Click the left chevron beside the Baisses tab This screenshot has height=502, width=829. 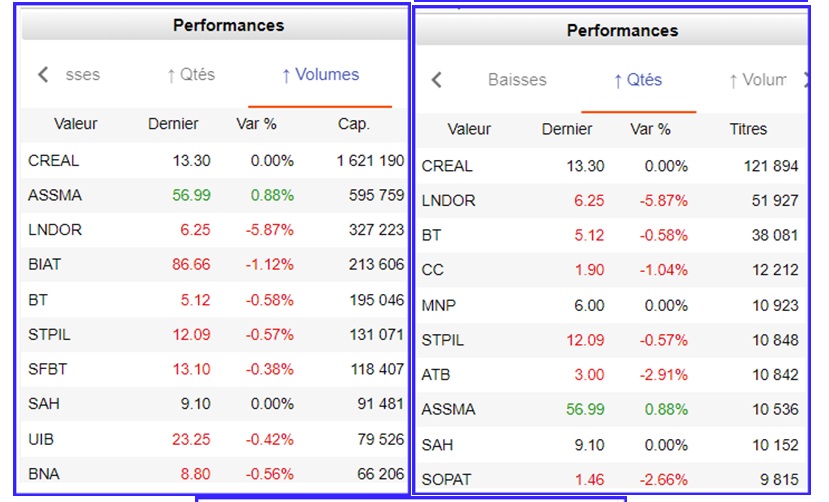point(436,80)
